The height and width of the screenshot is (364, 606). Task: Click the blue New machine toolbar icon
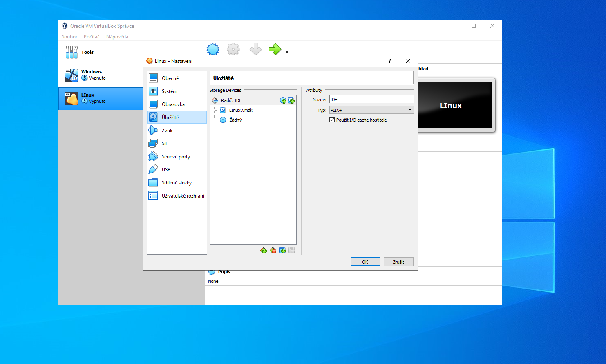[x=213, y=49]
